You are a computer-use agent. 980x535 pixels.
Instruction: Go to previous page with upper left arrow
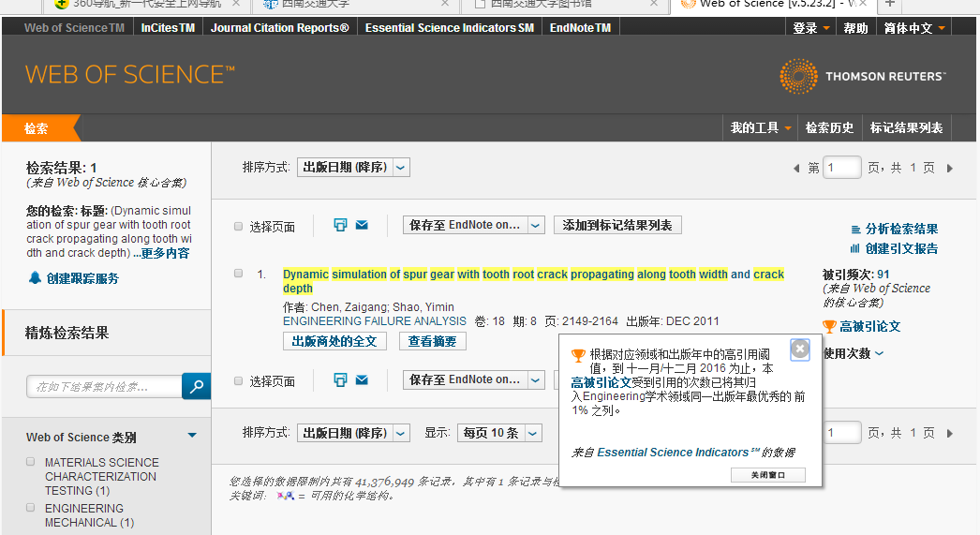pos(796,168)
